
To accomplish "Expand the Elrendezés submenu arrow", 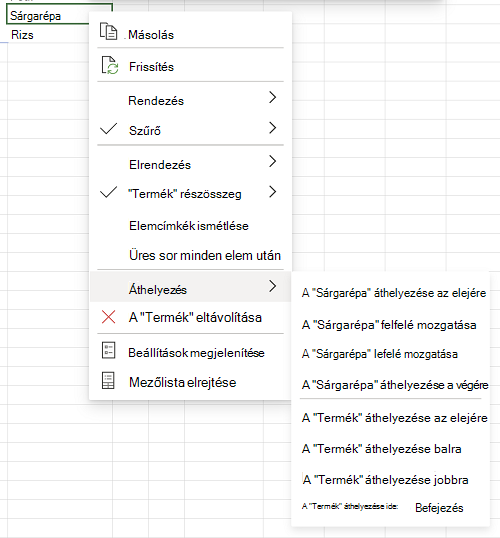I will (x=272, y=161).
